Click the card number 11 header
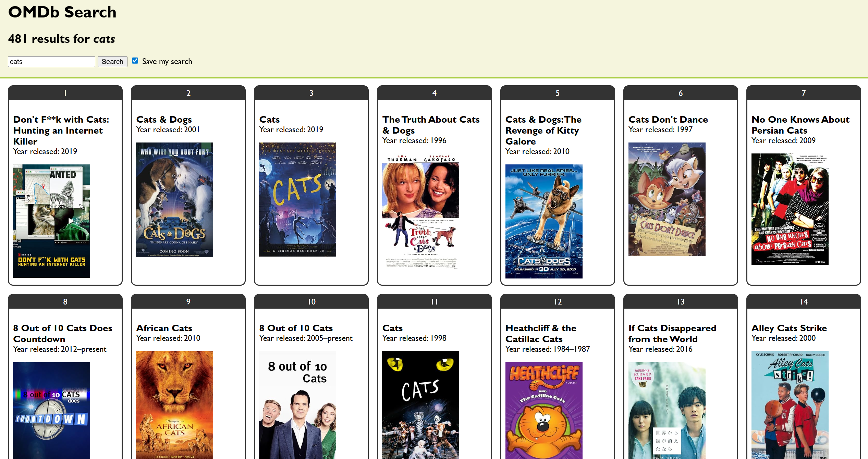Screen dimensions: 868x459 [434, 301]
